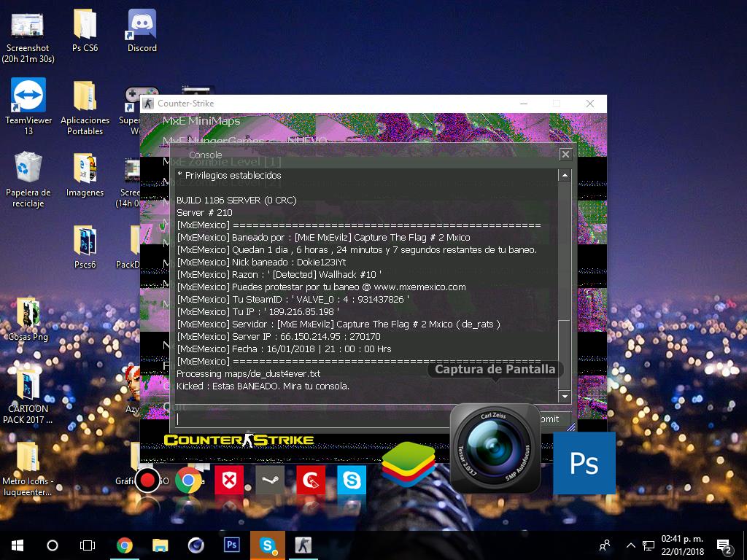Viewport: 747px width, 560px height.
Task: Click 'Processing maps/de_dust4ever.txt' line
Action: (x=248, y=374)
